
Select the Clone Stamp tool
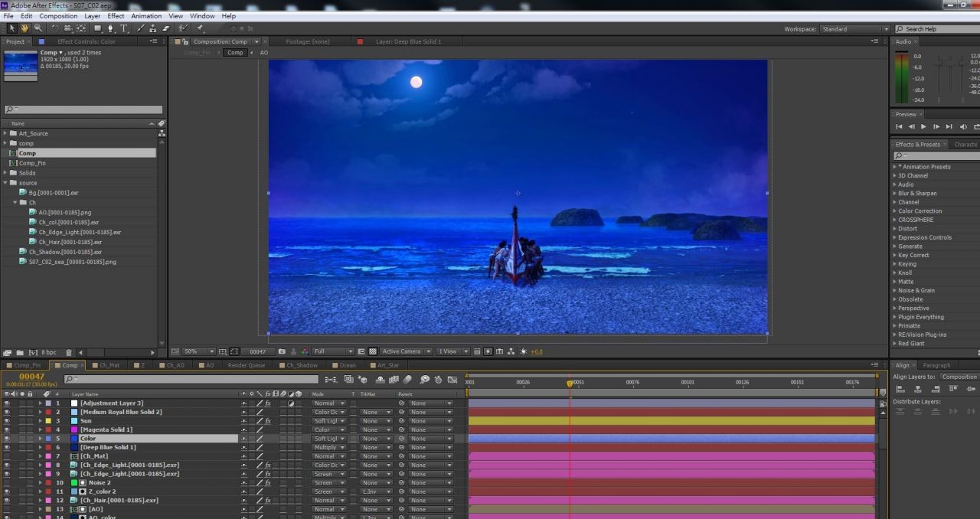pos(153,28)
